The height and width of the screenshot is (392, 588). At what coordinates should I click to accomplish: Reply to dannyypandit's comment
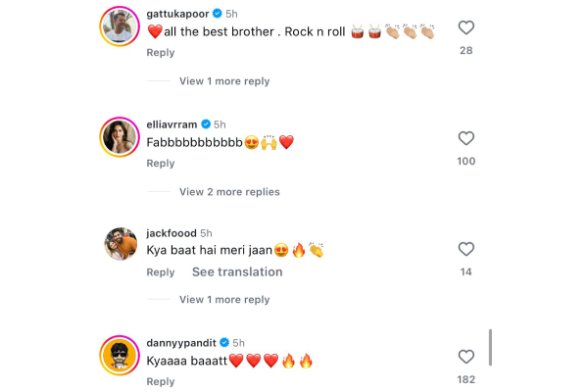161,382
